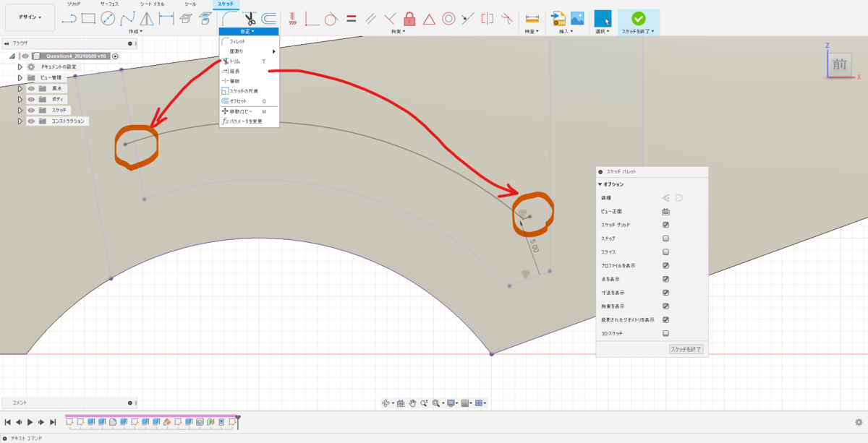This screenshot has height=443, width=868.
Task: Switch to the ソリッド tab
Action: coord(74,4)
